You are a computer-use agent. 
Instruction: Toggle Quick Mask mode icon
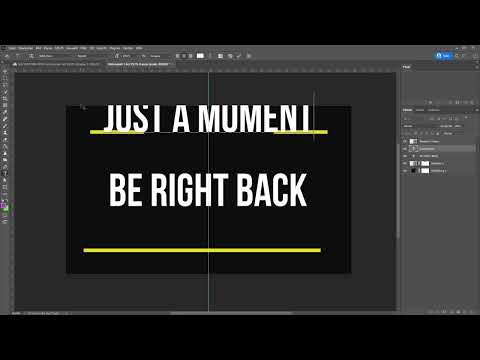[x=5, y=215]
